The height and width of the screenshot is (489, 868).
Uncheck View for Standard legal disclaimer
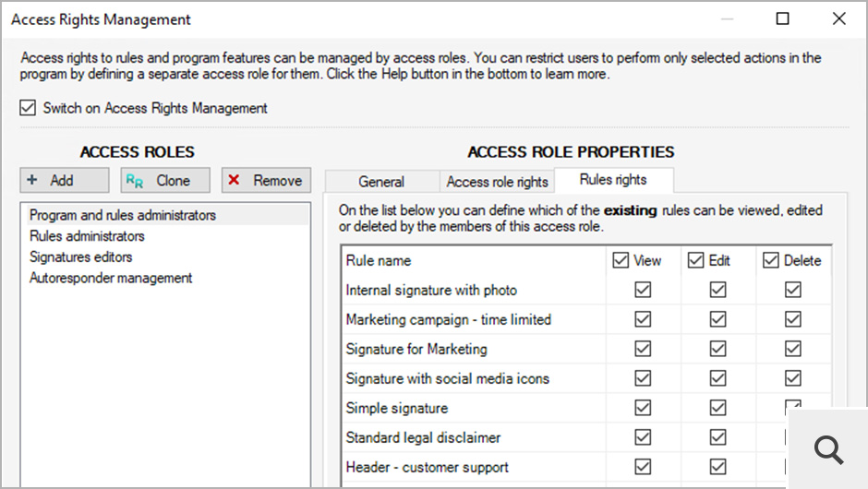click(x=643, y=437)
